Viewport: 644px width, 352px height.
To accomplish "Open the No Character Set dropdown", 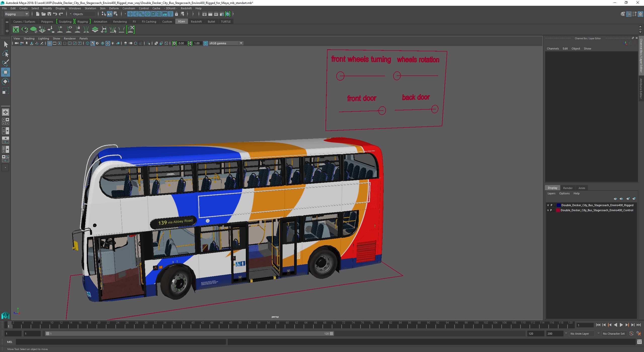I will [x=614, y=334].
